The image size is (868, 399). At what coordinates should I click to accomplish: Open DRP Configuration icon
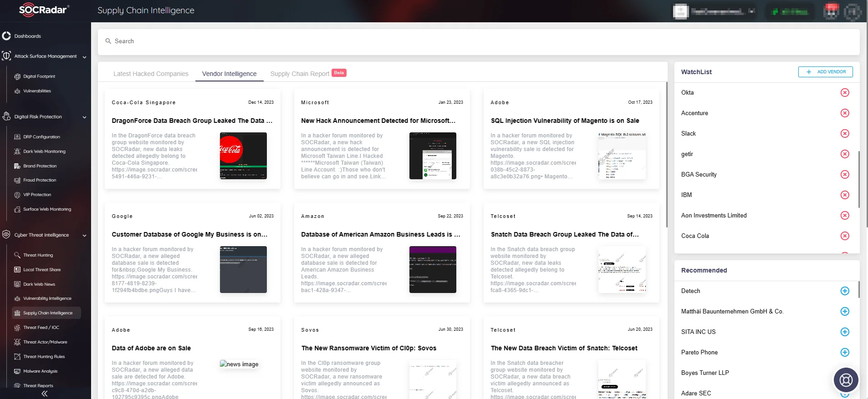point(17,137)
